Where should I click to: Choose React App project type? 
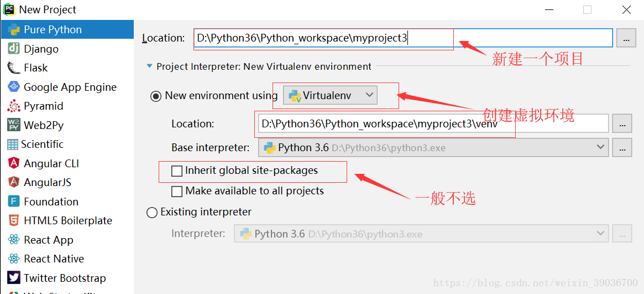[67, 240]
